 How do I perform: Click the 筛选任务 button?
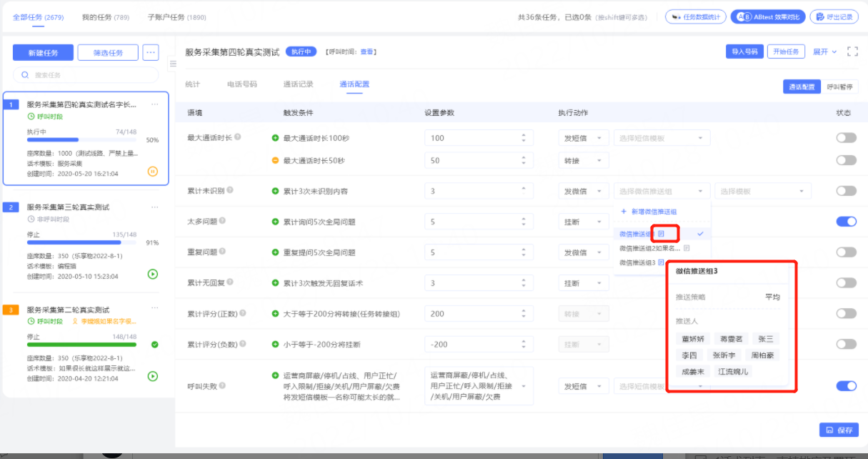pyautogui.click(x=108, y=52)
